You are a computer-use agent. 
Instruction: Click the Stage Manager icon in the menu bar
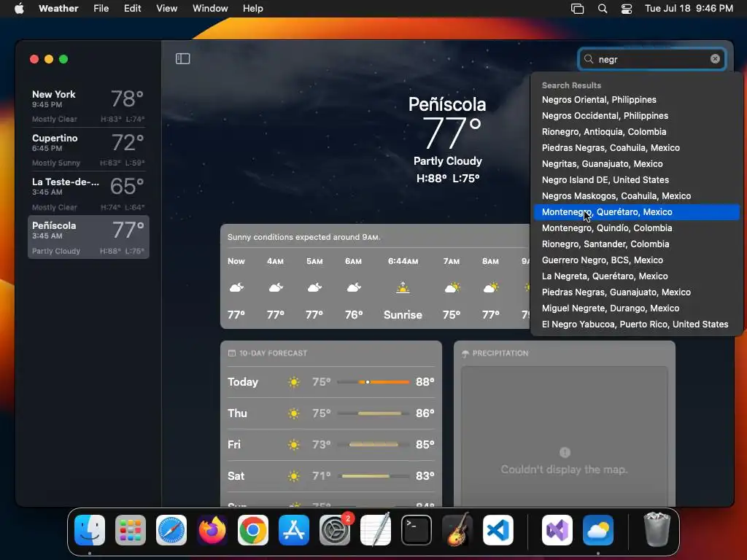[x=578, y=8]
